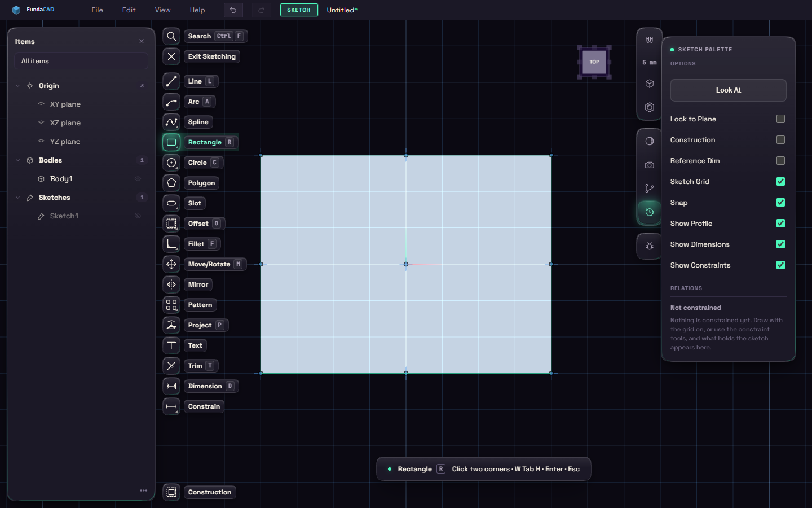Select the Polygon tool icon

click(171, 183)
